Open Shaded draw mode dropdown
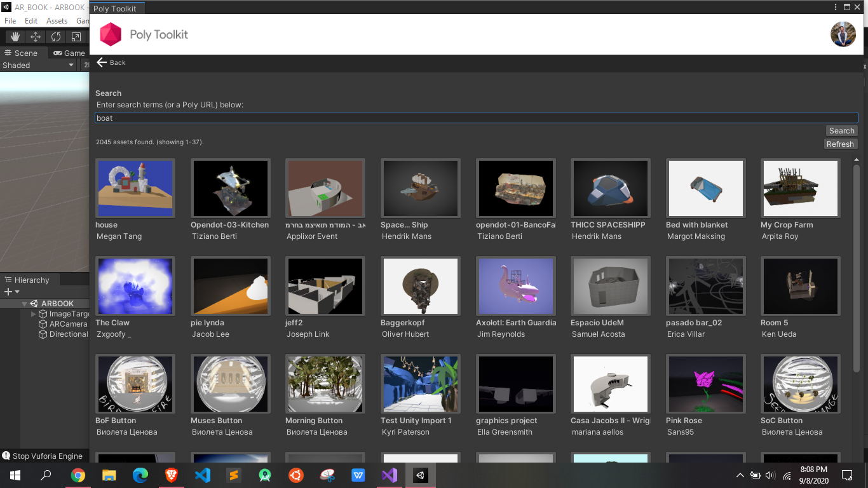The width and height of the screenshot is (868, 488). [38, 65]
